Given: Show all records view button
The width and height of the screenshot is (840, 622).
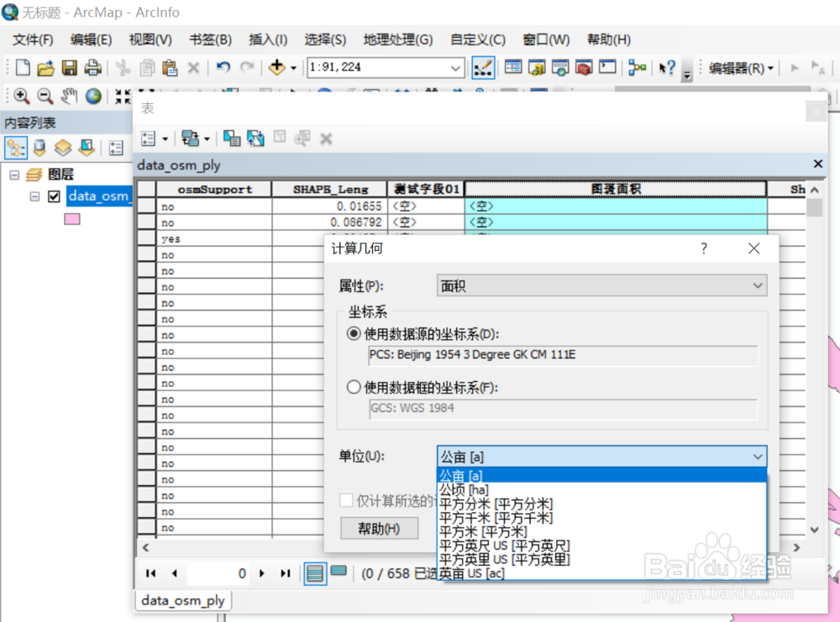Looking at the screenshot, I should [x=315, y=573].
